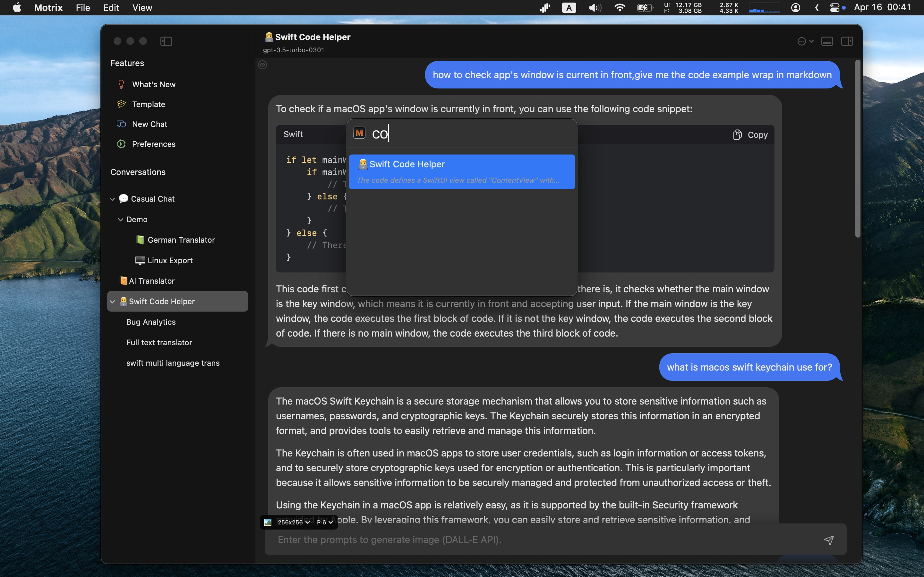
Task: Click the Preferences gear icon
Action: (x=121, y=144)
